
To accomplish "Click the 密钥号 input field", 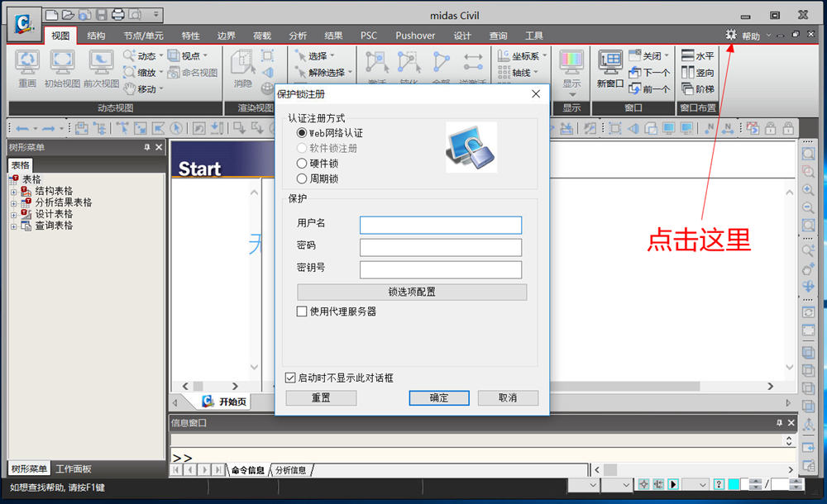I will pyautogui.click(x=441, y=269).
